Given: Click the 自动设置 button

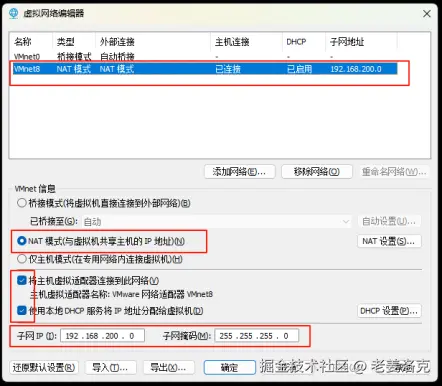Looking at the screenshot, I should pyautogui.click(x=389, y=221).
